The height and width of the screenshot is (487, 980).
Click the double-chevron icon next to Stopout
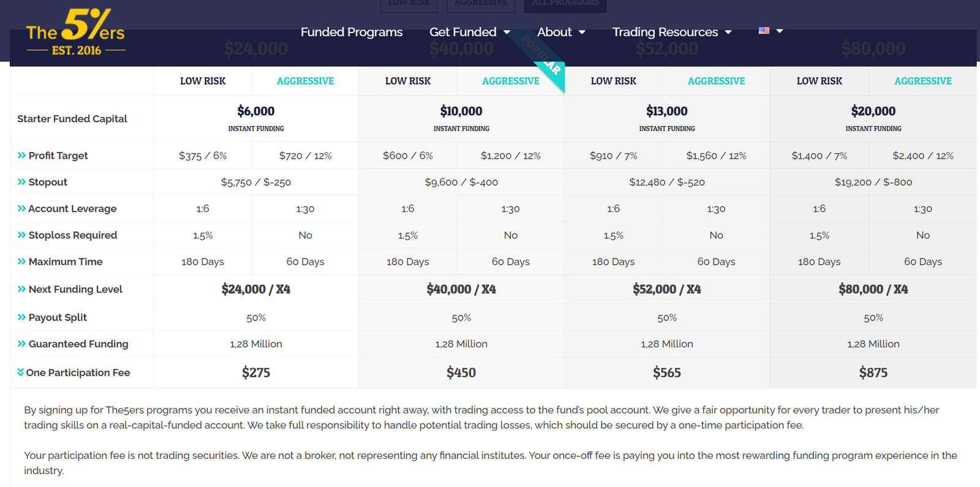[21, 182]
